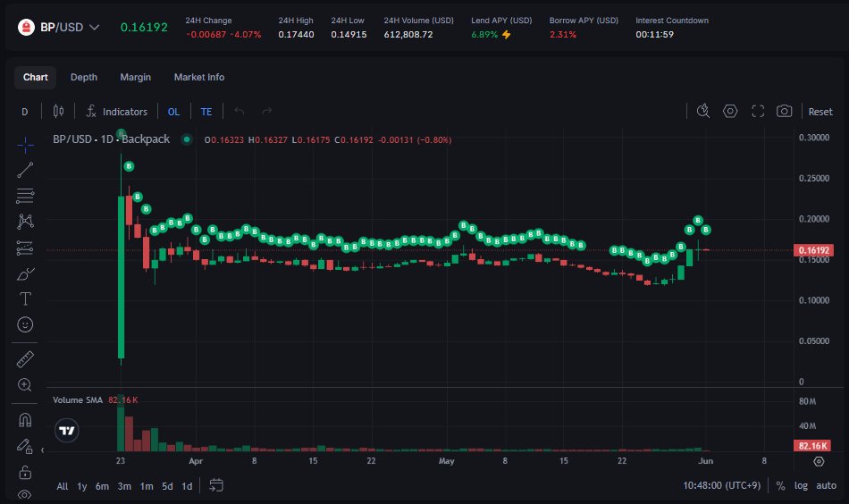
Task: Open the emoji icons tool
Action: 25,324
